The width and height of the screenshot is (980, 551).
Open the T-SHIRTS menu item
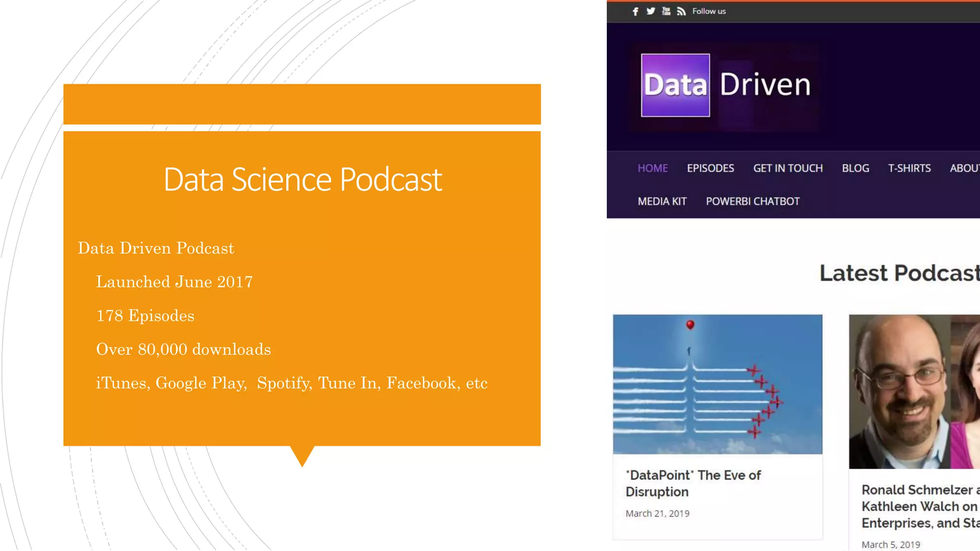coord(909,168)
